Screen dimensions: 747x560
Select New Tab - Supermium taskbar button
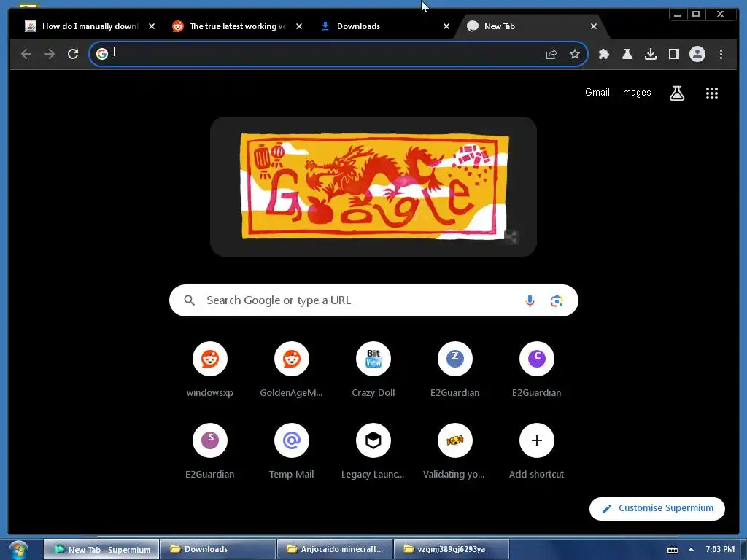(101, 550)
